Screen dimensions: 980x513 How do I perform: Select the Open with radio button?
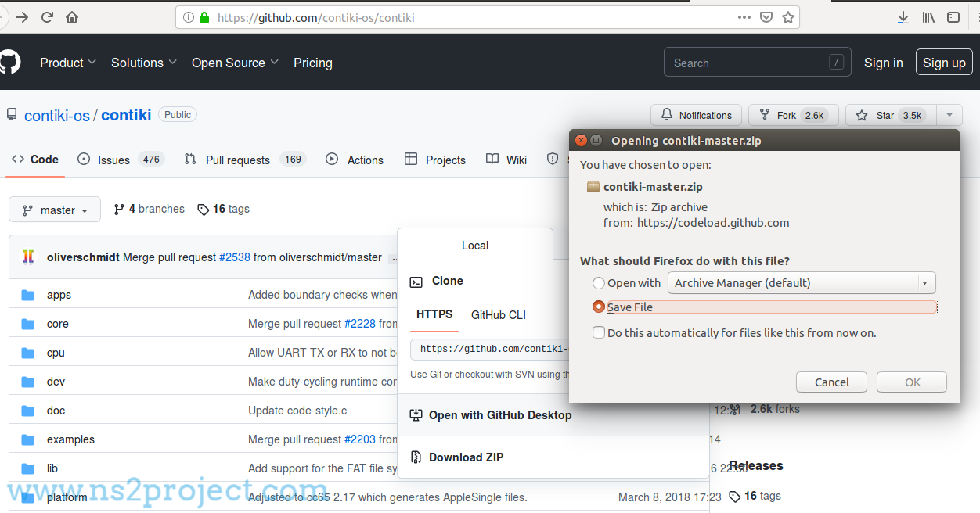(599, 283)
